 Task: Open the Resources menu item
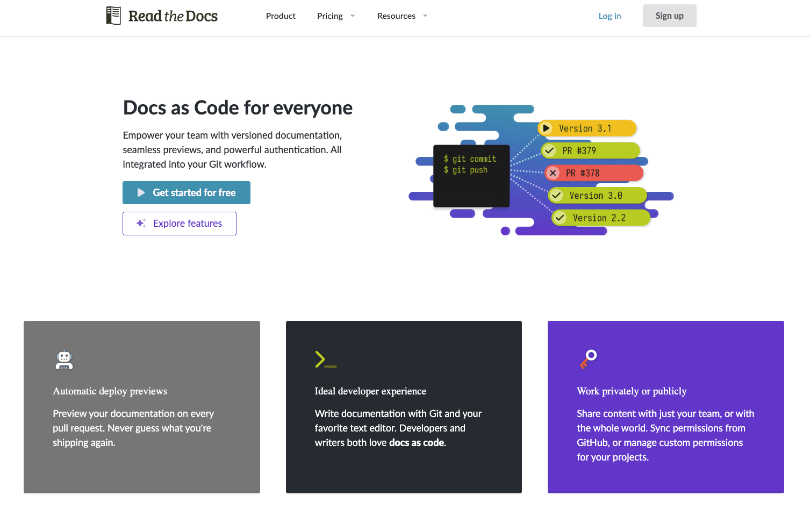pos(396,16)
